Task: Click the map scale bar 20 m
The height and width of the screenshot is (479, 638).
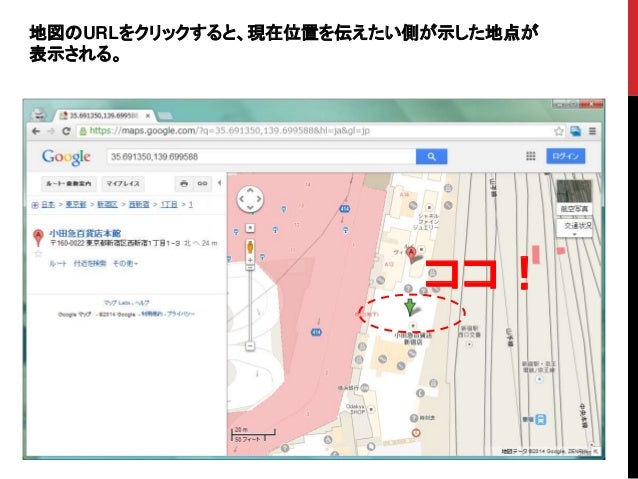Action: [x=253, y=431]
